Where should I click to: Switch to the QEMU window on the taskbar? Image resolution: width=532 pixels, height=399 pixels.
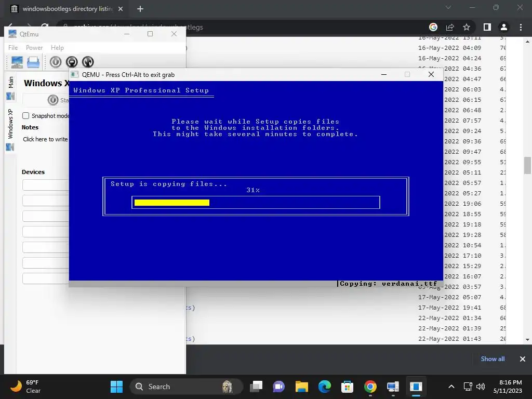click(416, 387)
